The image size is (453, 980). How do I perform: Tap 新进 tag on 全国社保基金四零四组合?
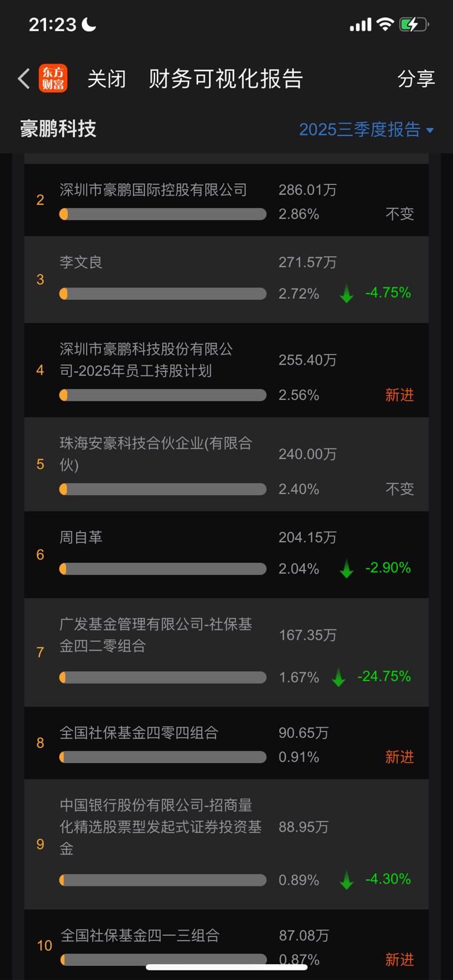pyautogui.click(x=399, y=757)
